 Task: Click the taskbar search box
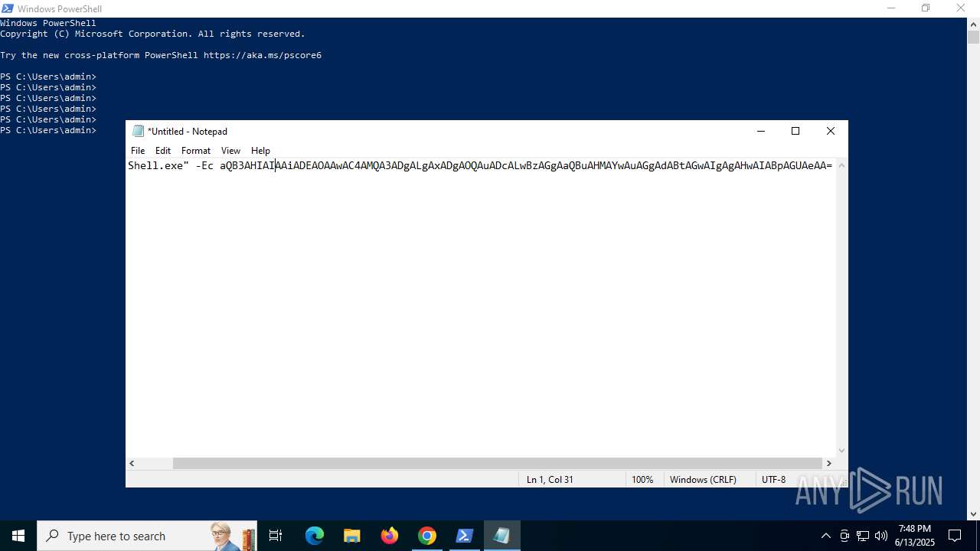147,536
